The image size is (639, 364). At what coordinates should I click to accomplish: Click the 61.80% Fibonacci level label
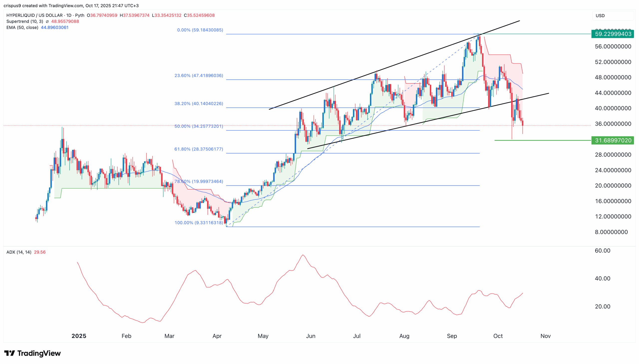point(198,149)
